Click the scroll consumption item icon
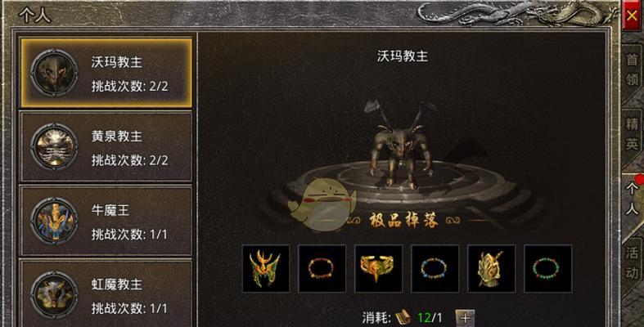 click(403, 317)
